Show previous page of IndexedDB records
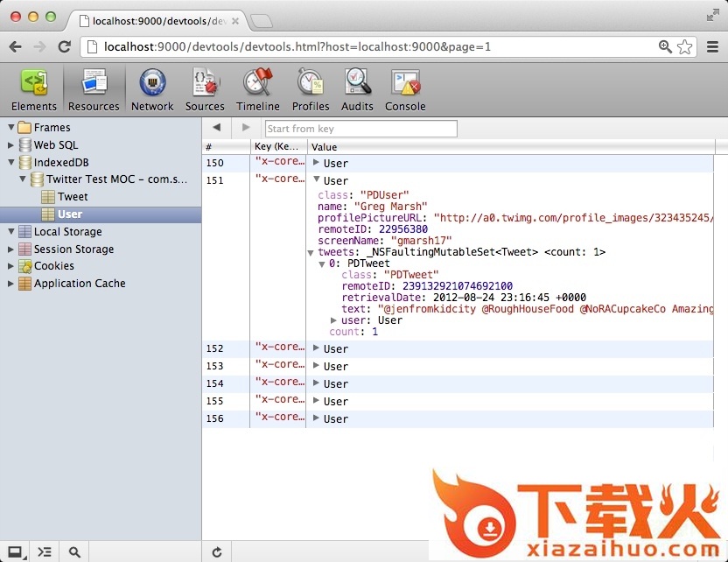 coord(216,127)
